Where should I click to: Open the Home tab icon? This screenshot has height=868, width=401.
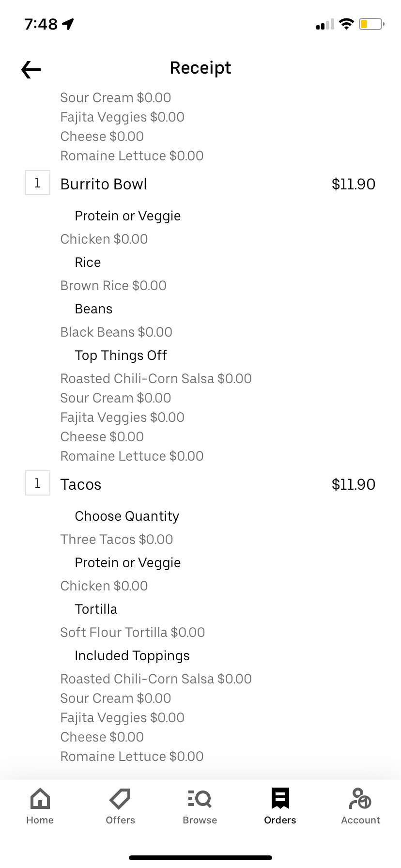(x=40, y=799)
